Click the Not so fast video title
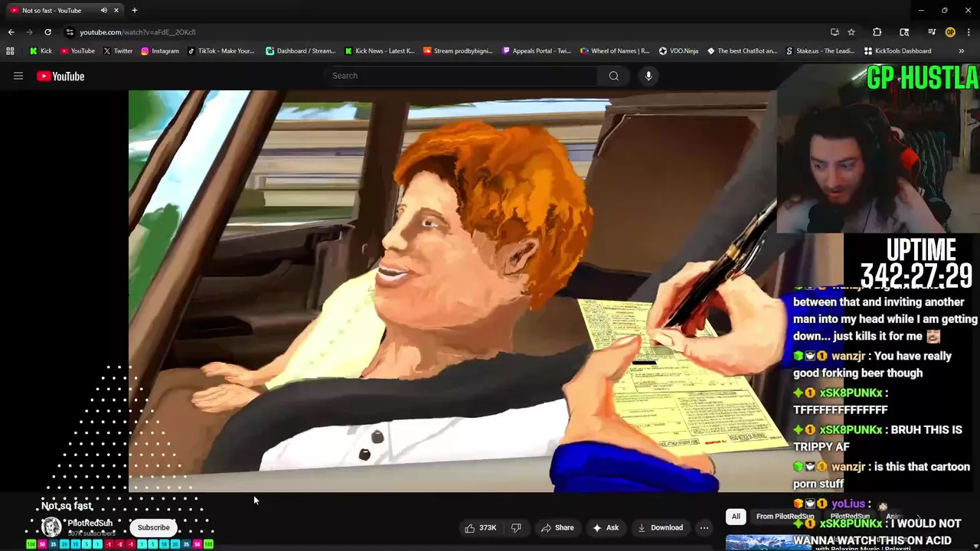Image resolution: width=980 pixels, height=551 pixels. pos(67,506)
